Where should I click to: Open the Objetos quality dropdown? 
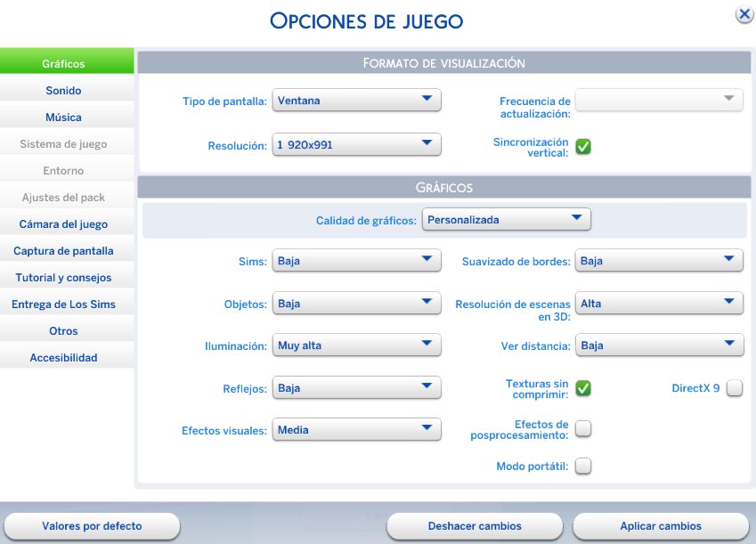[356, 304]
